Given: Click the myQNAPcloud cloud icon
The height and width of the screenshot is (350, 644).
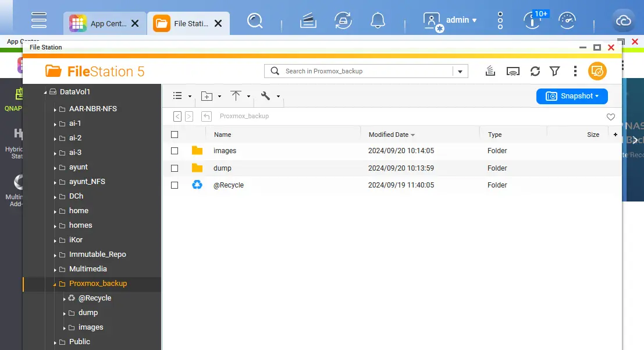Looking at the screenshot, I should pyautogui.click(x=624, y=20).
